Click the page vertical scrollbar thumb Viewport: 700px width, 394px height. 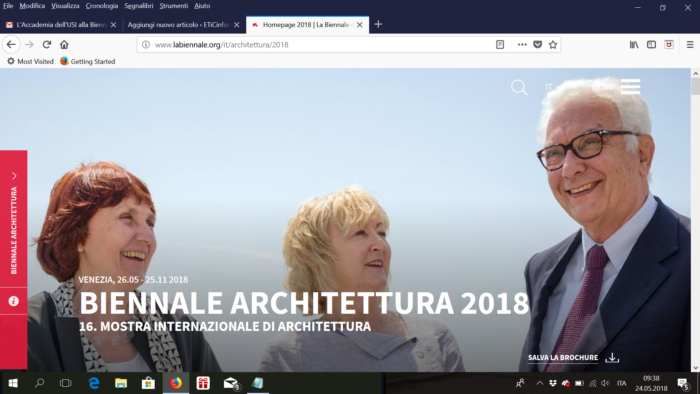coord(696,86)
